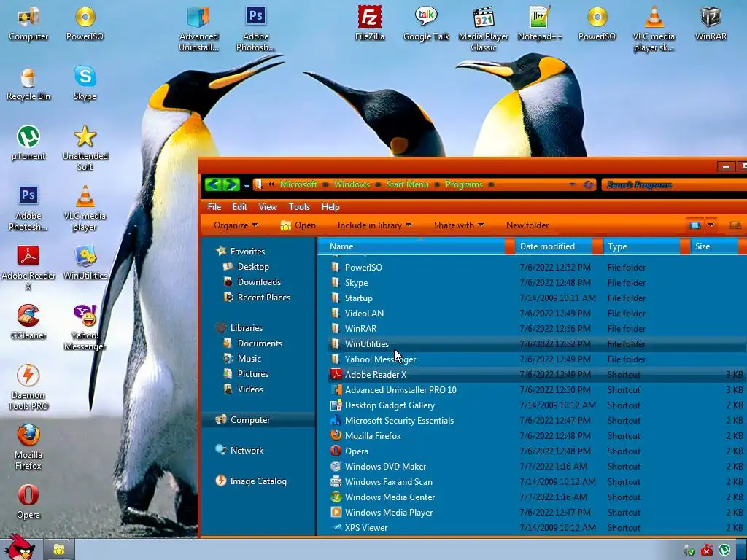747x560 pixels.
Task: Change view using the view icon
Action: point(694,225)
